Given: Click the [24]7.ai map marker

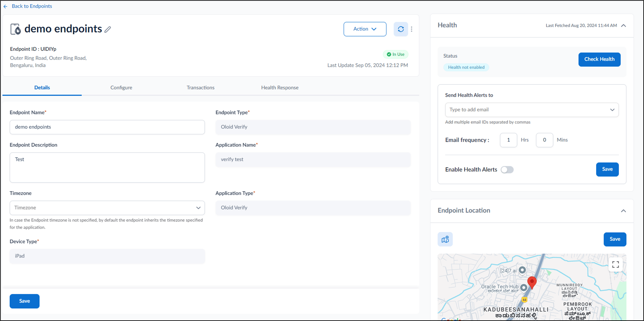Looking at the screenshot, I should pyautogui.click(x=523, y=270).
